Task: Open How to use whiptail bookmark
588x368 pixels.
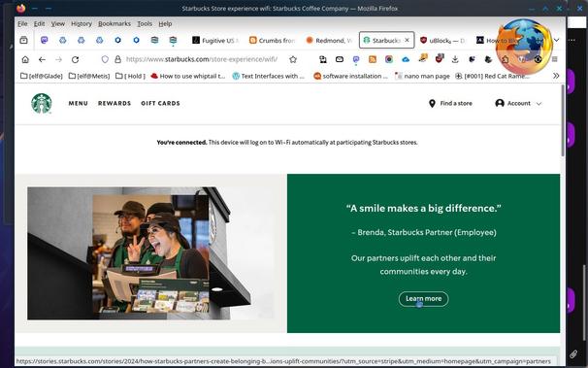Action: [188, 76]
